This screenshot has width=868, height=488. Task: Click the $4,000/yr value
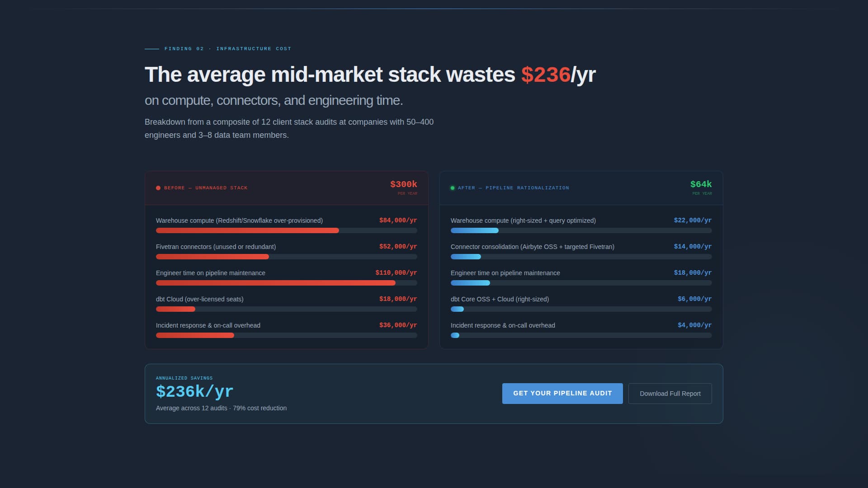tap(694, 325)
